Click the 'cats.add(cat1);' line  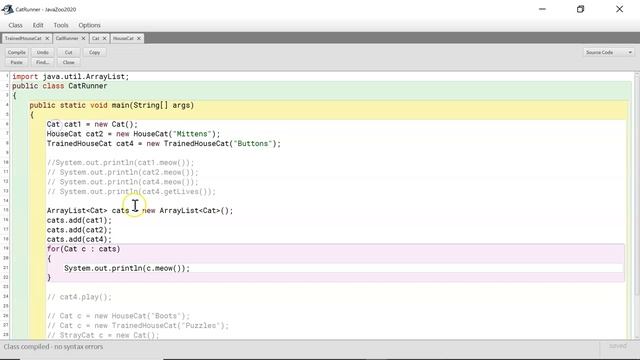(x=79, y=220)
